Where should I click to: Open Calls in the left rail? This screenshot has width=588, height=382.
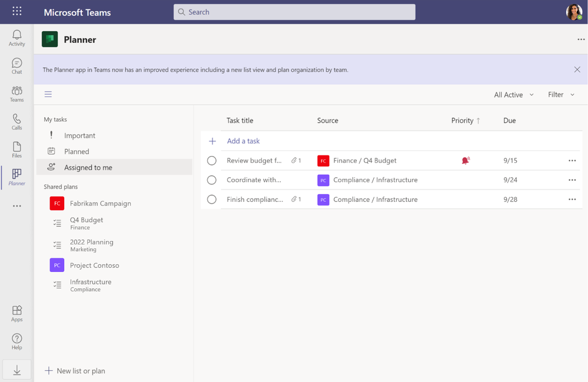pyautogui.click(x=17, y=122)
